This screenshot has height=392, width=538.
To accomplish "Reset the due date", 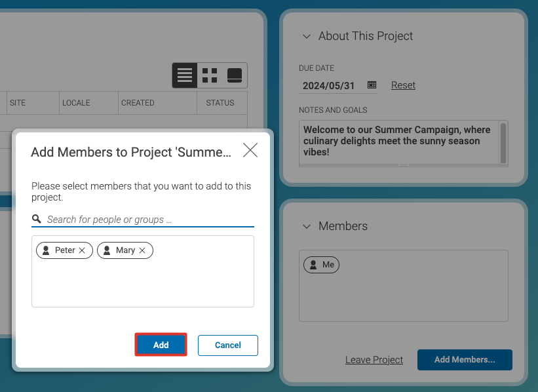I will point(403,85).
